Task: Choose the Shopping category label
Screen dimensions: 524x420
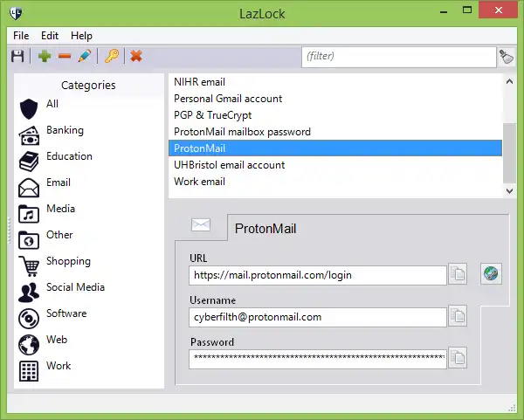Action: tap(68, 261)
